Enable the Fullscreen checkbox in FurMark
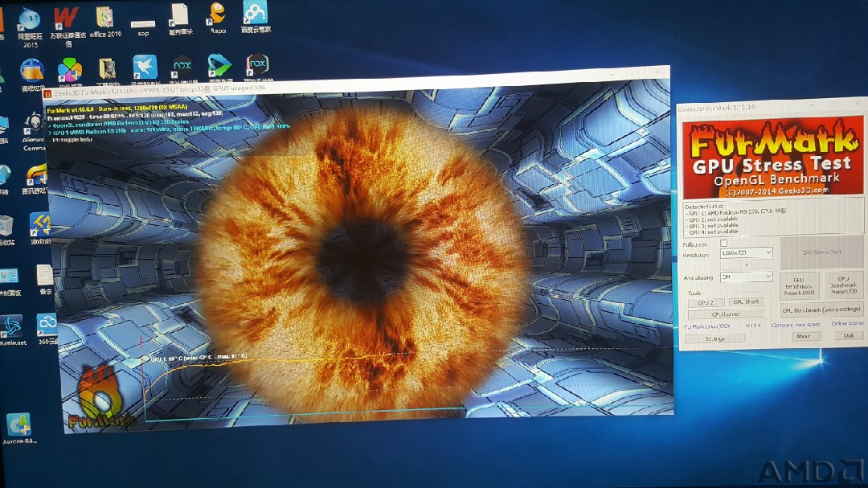The height and width of the screenshot is (488, 868). [x=723, y=243]
